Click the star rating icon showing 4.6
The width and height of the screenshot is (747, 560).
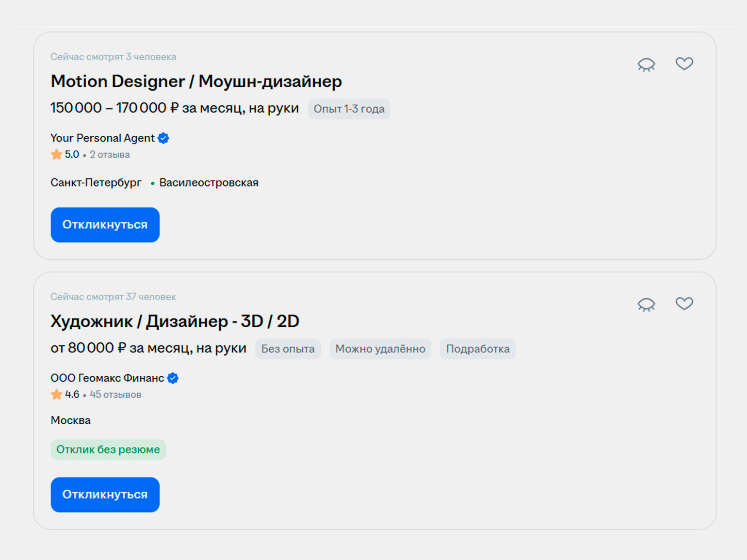point(57,395)
